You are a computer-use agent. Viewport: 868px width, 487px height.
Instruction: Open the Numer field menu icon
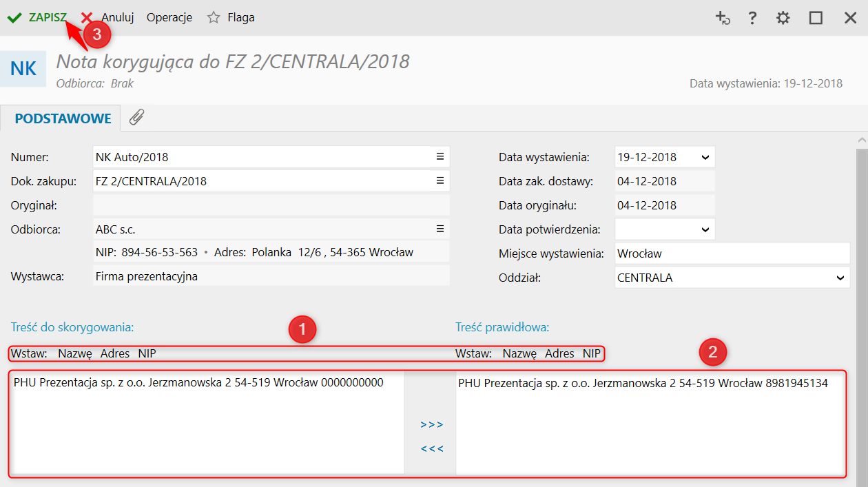coord(440,157)
